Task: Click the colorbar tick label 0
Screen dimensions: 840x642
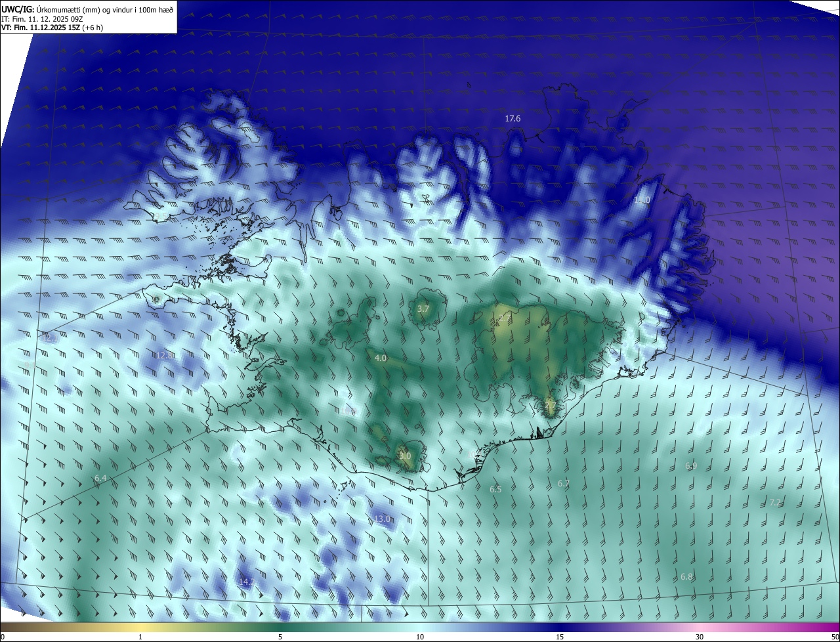Action: click(2, 637)
